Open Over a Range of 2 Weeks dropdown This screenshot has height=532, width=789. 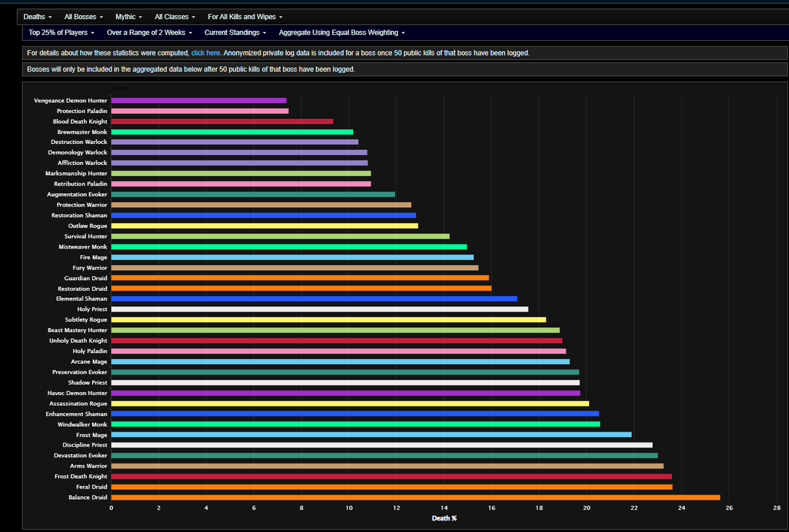tap(150, 32)
